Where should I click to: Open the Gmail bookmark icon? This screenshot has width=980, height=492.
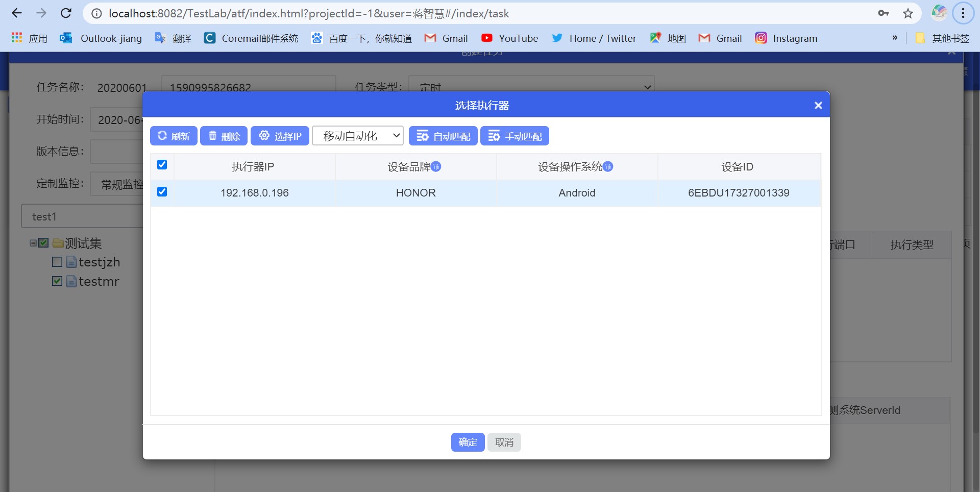coord(431,38)
